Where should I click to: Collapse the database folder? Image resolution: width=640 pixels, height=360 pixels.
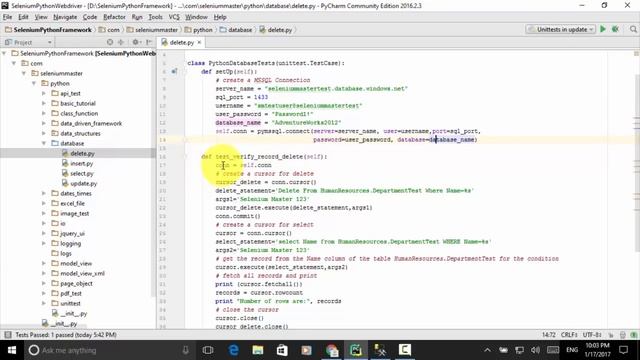coord(44,143)
